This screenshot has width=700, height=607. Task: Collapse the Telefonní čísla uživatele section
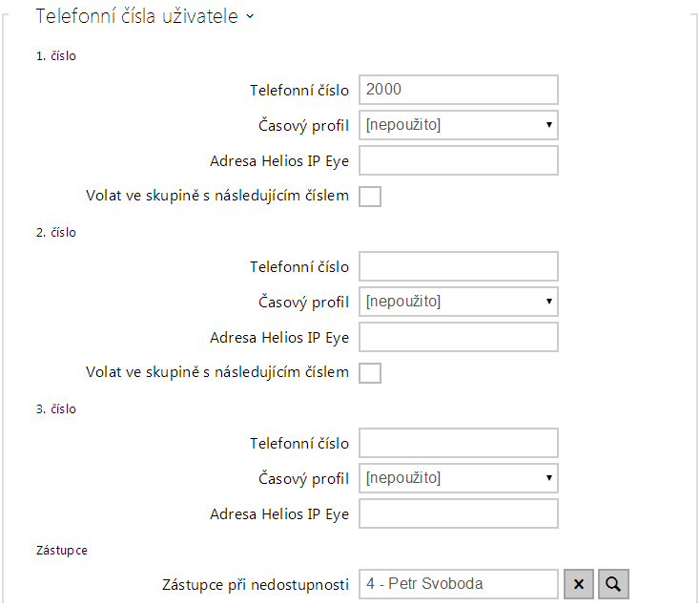point(250,17)
